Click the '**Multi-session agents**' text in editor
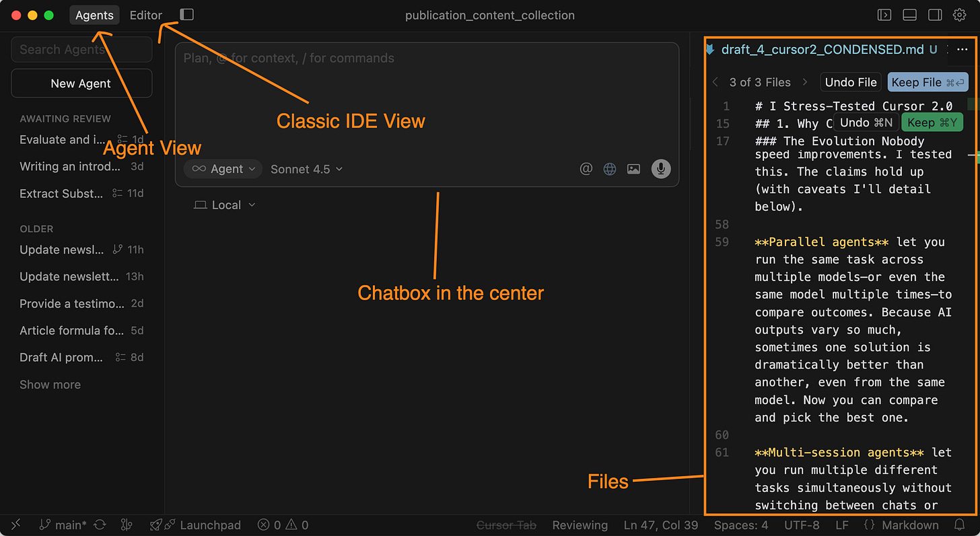The width and height of the screenshot is (980, 536). 839,453
